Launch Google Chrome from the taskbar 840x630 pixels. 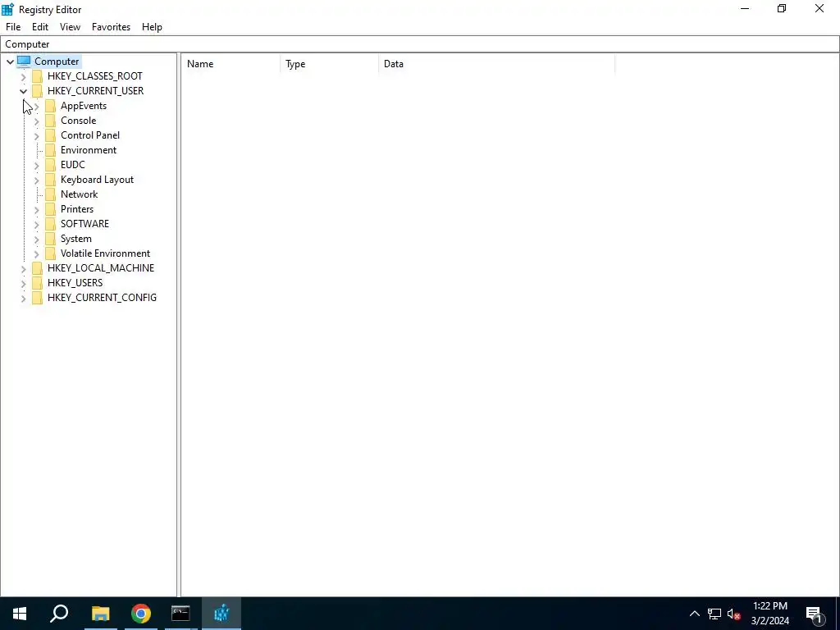pyautogui.click(x=141, y=614)
